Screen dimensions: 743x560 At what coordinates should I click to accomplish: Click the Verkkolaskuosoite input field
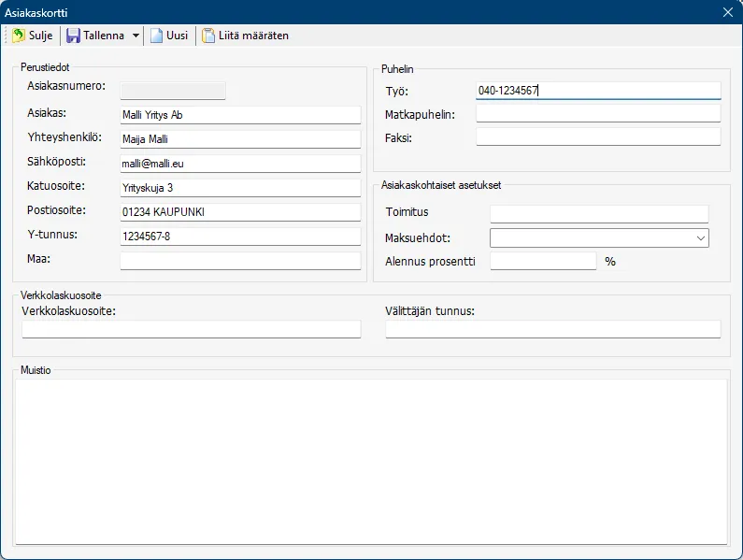[x=191, y=329]
